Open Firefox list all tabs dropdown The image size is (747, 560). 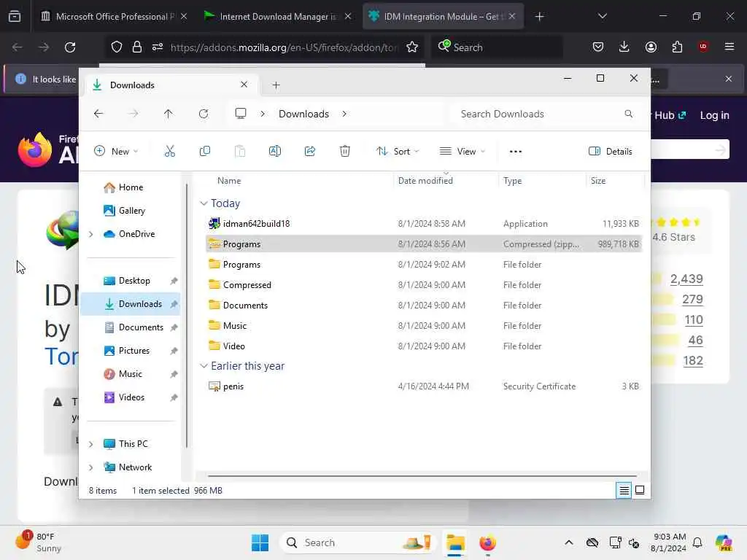coord(602,16)
